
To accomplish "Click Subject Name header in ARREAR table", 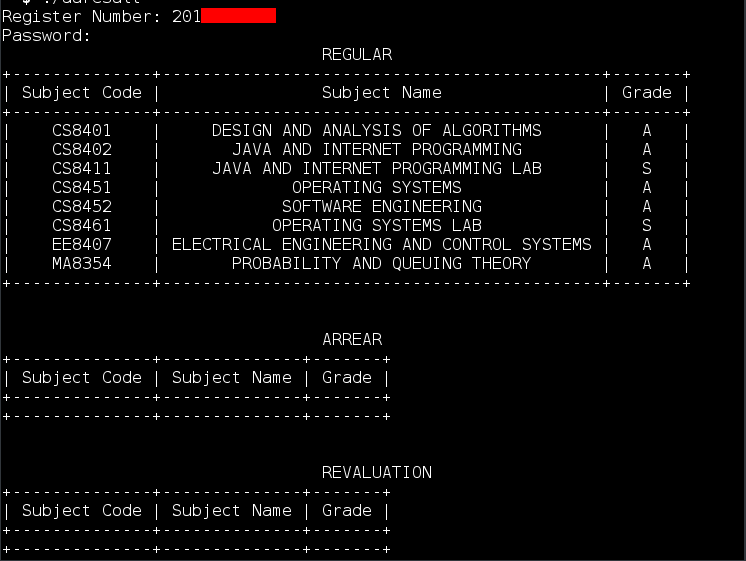I will pos(232,378).
